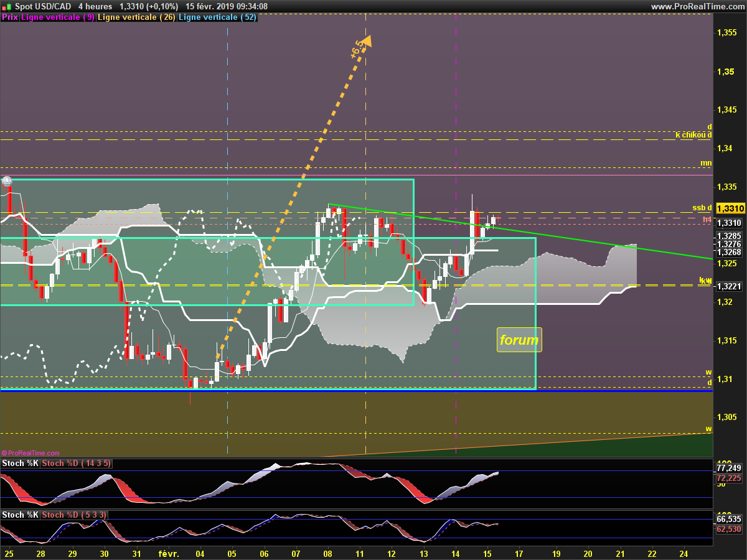Select the Ligne verticale (9) label
The image size is (747, 560).
click(x=58, y=17)
